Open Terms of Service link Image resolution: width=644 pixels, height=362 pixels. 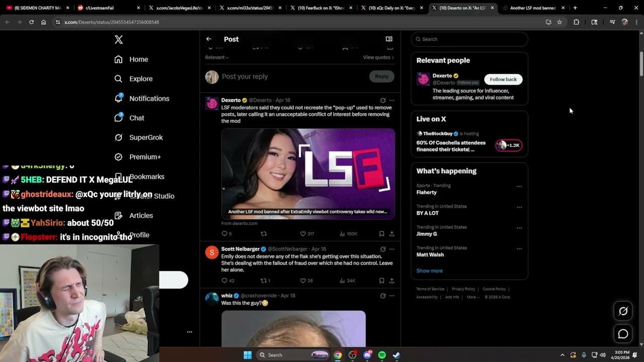point(430,289)
